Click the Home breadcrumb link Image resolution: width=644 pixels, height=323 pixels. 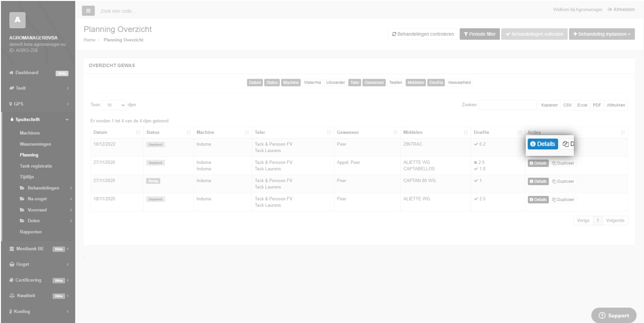click(90, 40)
